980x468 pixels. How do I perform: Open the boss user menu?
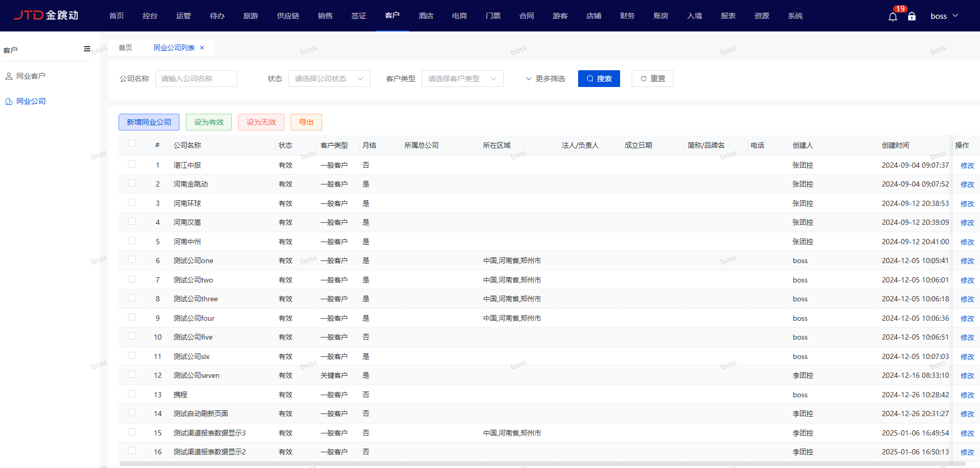[x=944, y=16]
